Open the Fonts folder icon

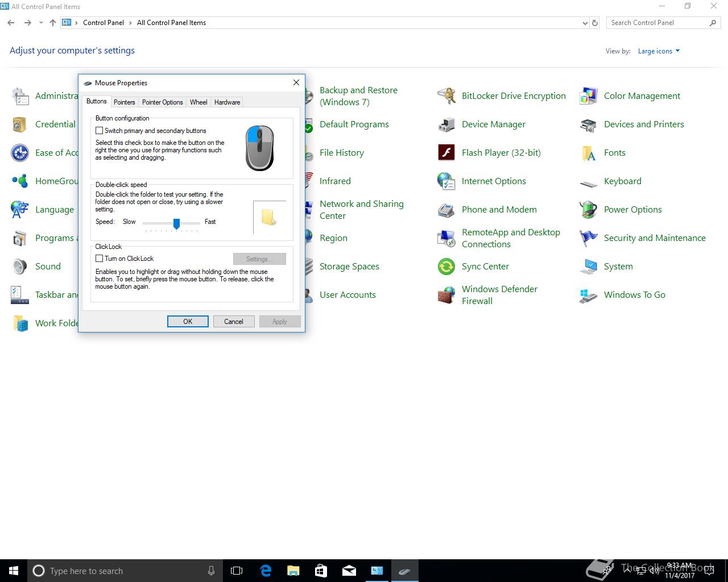point(588,153)
